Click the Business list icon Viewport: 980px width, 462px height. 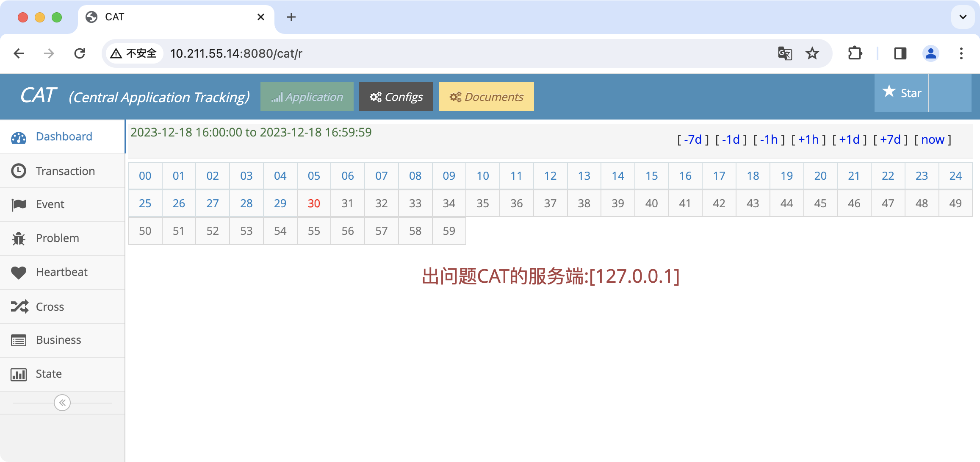(x=19, y=340)
